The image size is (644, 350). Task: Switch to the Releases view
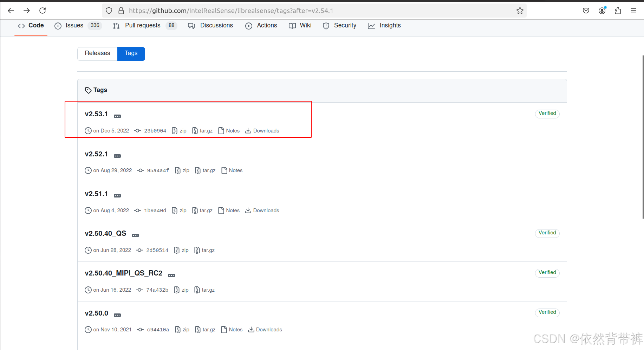pos(97,53)
